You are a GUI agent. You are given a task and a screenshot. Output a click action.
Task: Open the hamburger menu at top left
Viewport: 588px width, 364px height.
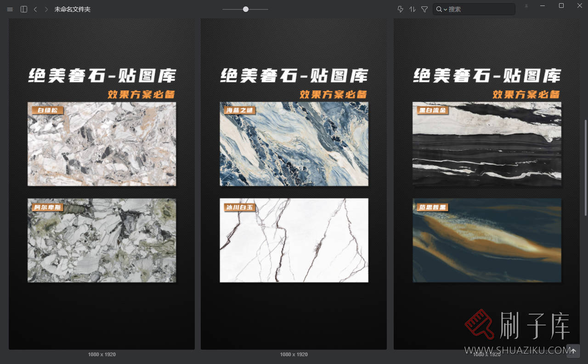tap(10, 9)
